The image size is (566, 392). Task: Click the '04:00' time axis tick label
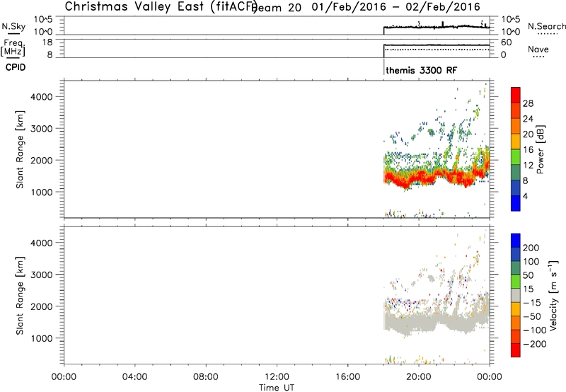[134, 376]
